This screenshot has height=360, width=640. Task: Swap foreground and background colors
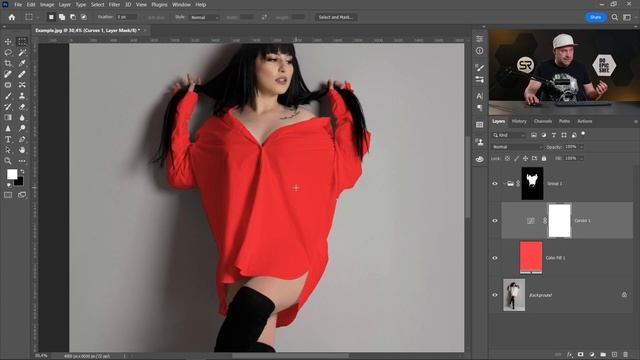[22, 172]
